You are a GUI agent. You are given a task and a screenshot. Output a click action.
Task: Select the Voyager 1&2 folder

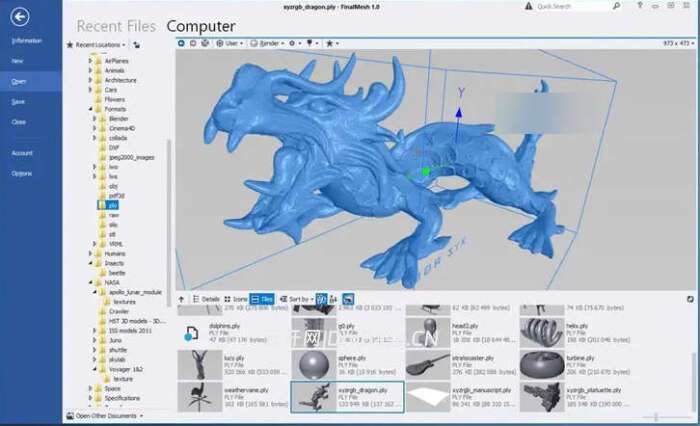tap(125, 369)
